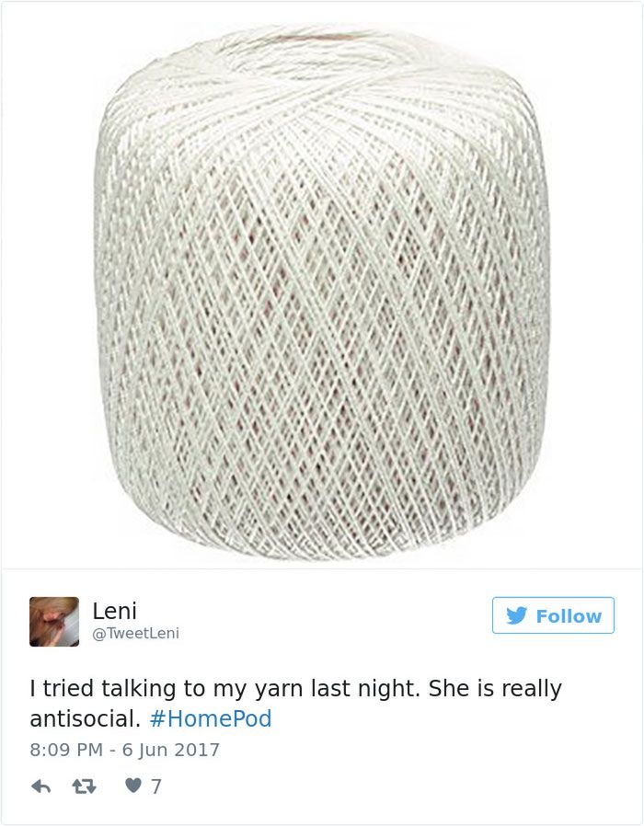Open profile via the Leni display name
644x826 pixels.
tap(114, 611)
